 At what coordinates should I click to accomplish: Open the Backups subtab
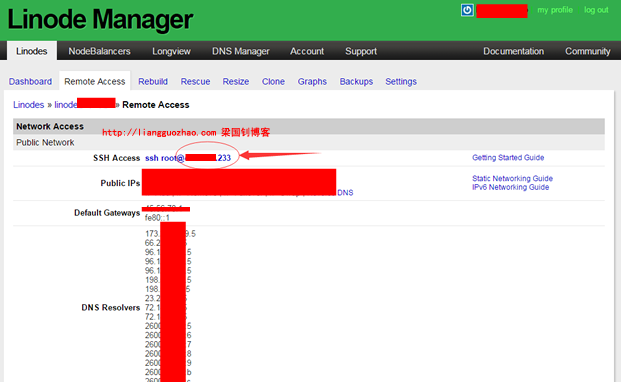coord(356,82)
